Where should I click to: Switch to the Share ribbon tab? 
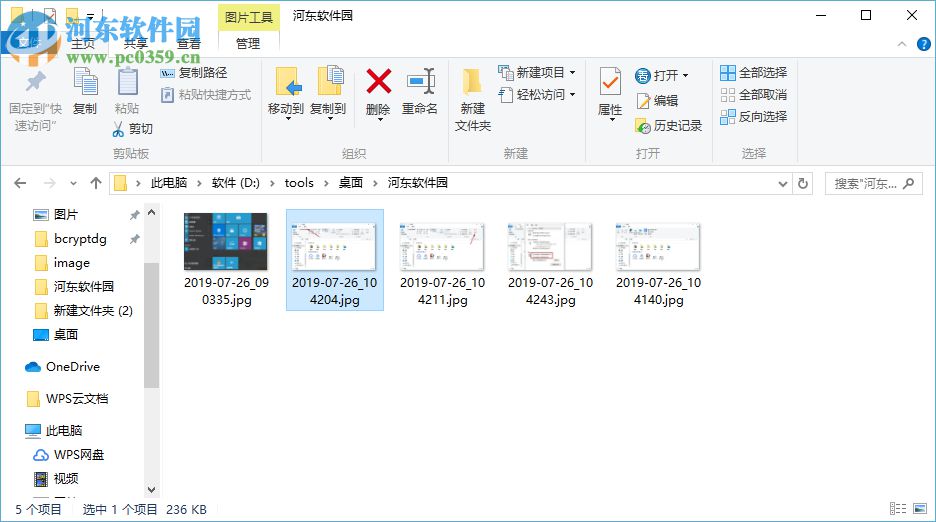136,44
